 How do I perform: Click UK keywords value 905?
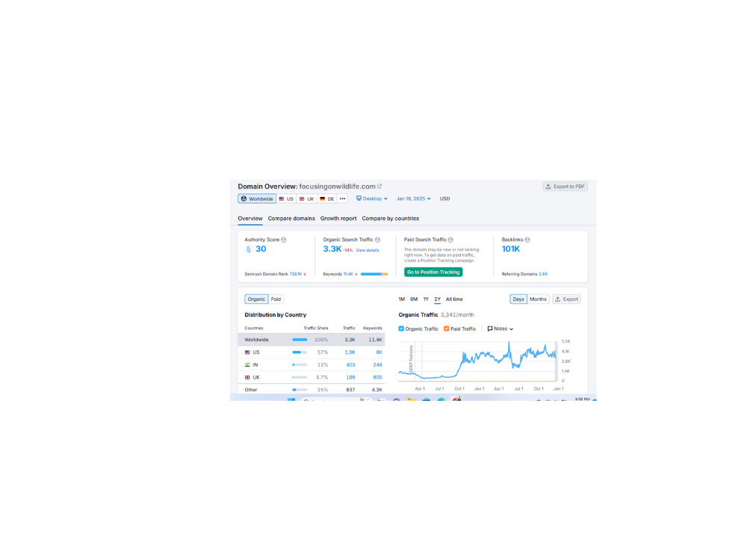click(x=378, y=377)
